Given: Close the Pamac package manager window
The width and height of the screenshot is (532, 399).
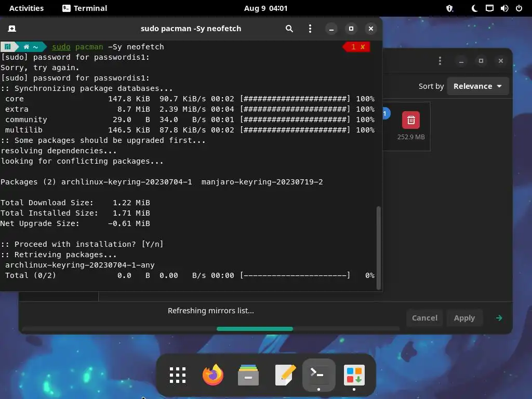Looking at the screenshot, I should [501, 61].
